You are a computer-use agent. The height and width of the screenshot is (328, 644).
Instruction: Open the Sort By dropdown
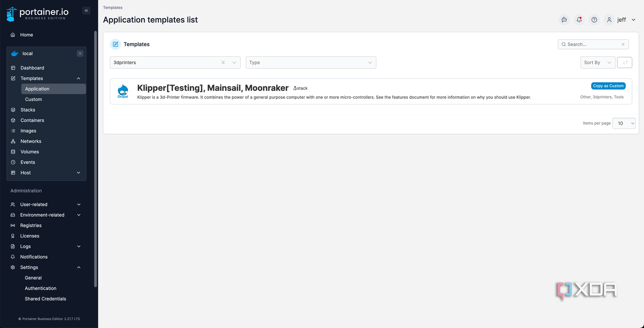(598, 62)
